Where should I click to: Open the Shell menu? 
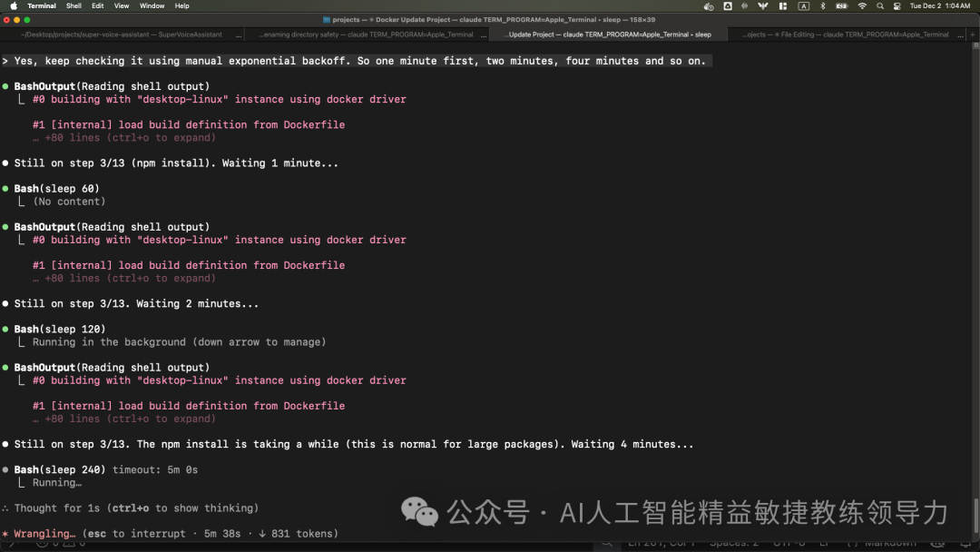click(x=73, y=5)
